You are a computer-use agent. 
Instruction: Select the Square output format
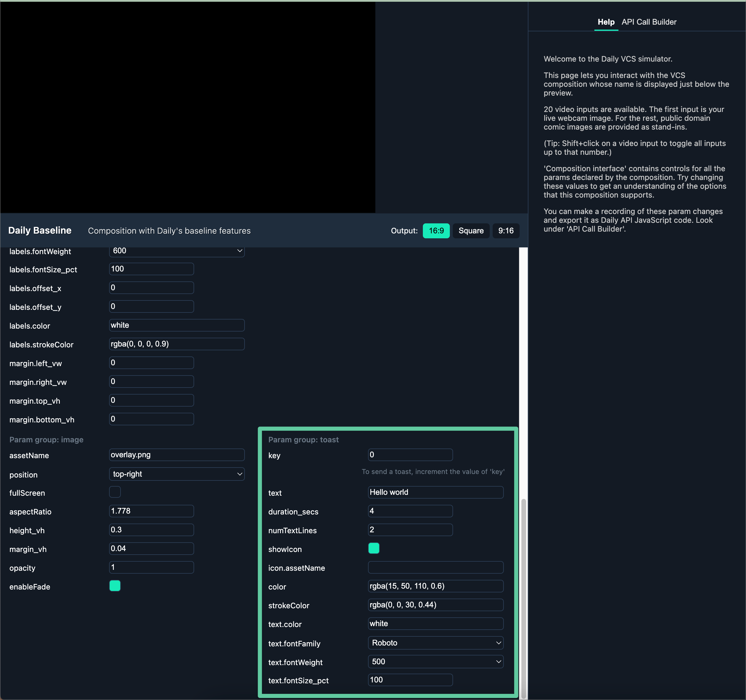point(471,230)
